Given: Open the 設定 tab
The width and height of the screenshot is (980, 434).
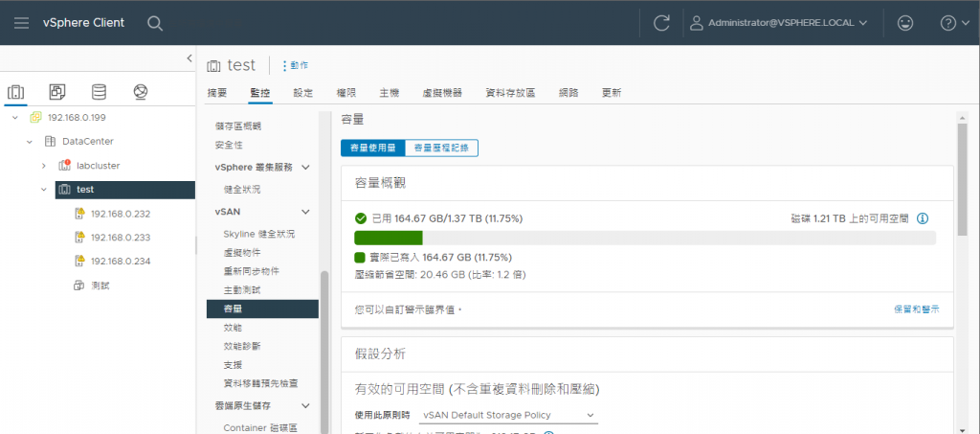Looking at the screenshot, I should [303, 93].
